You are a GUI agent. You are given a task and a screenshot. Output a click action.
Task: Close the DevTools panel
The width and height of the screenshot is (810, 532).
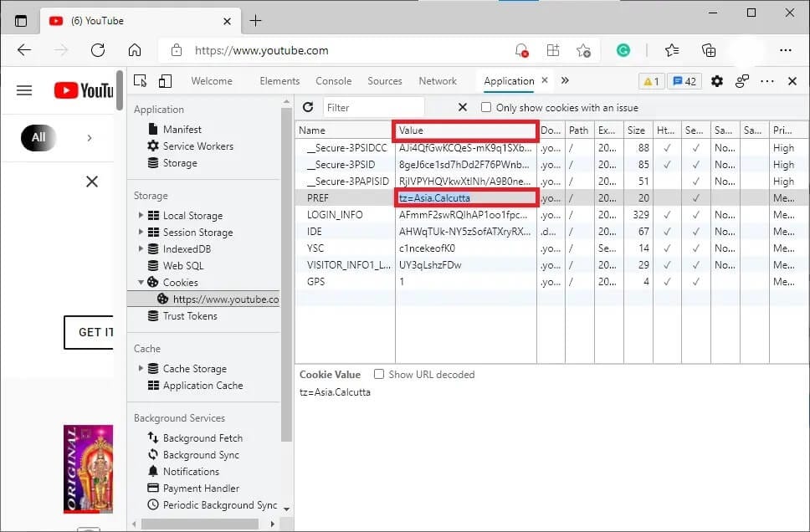point(792,81)
